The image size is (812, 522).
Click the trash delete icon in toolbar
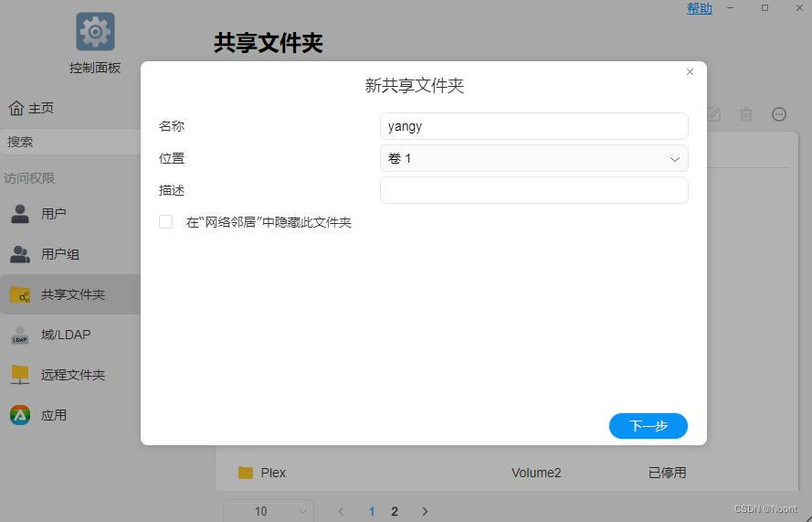pos(746,114)
